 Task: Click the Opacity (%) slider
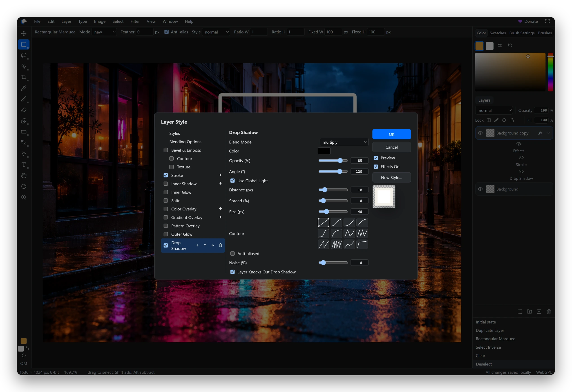pos(333,161)
